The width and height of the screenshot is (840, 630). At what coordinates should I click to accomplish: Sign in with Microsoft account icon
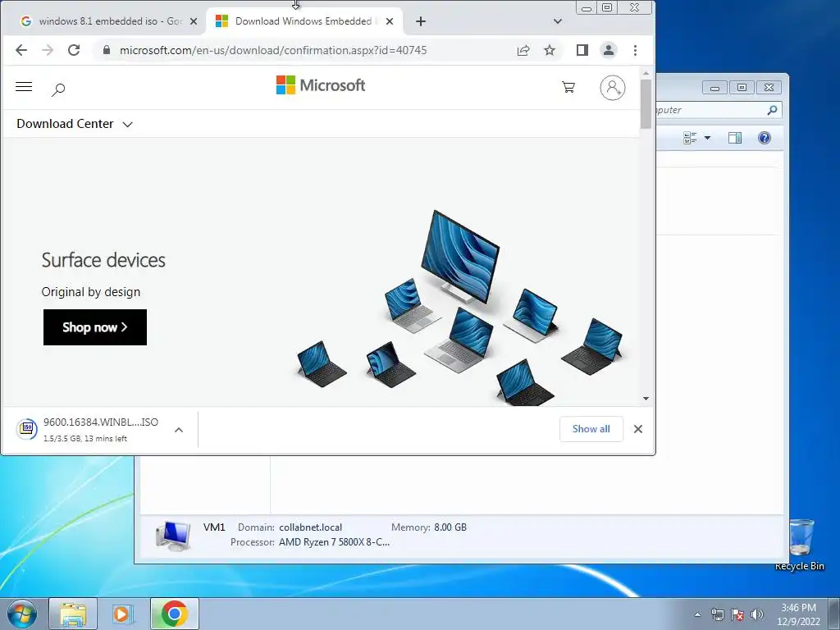click(612, 87)
